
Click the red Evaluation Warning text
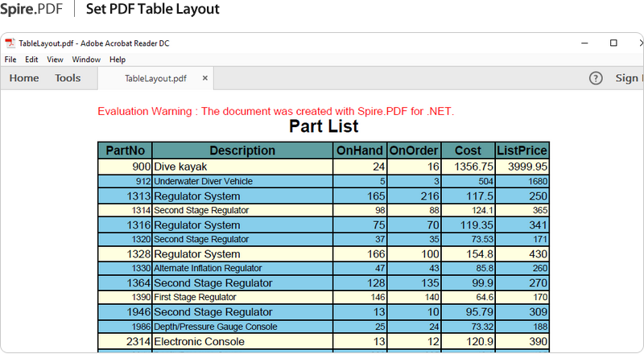click(x=275, y=111)
